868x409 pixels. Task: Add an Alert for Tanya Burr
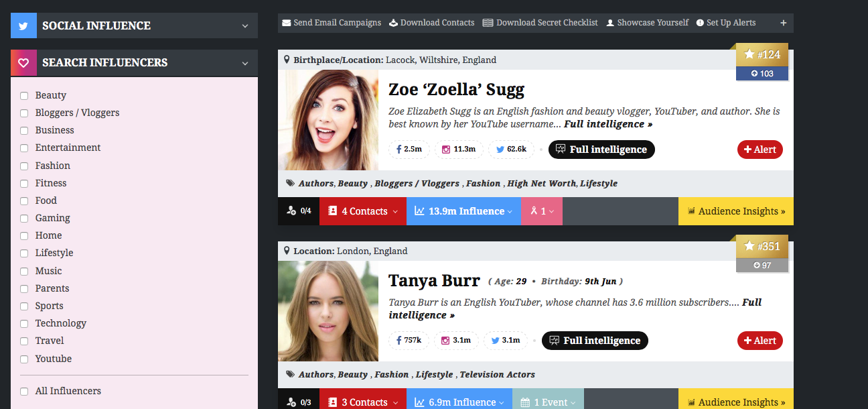pyautogui.click(x=760, y=341)
